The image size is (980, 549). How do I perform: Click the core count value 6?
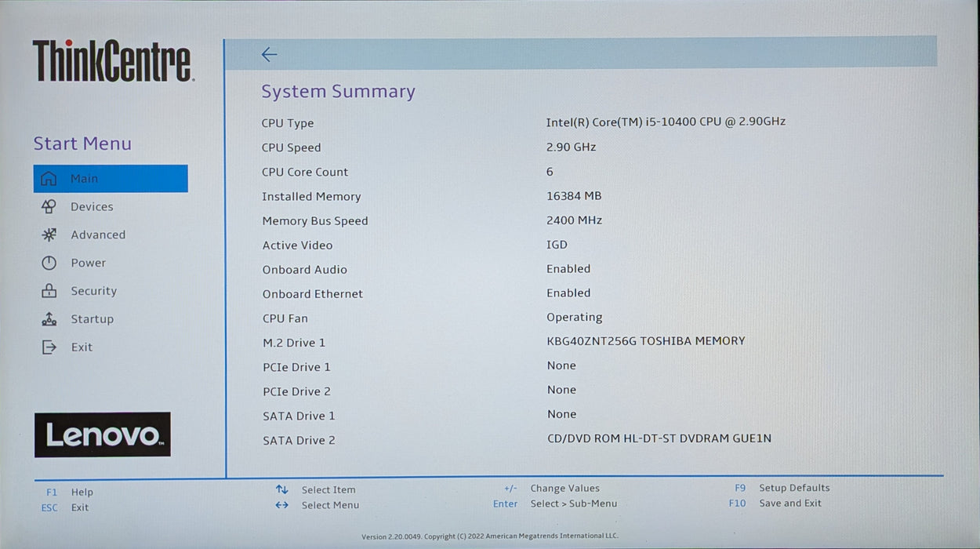pos(550,172)
